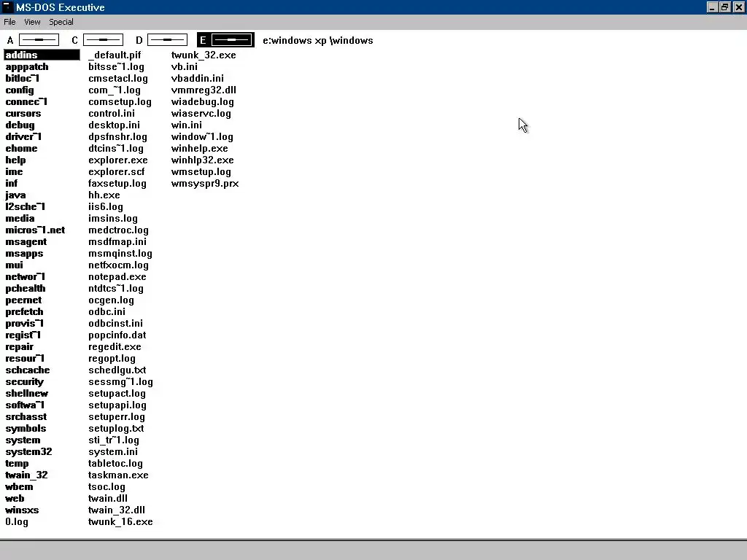The width and height of the screenshot is (747, 560).
Task: Select the twain.dll file
Action: pyautogui.click(x=108, y=498)
